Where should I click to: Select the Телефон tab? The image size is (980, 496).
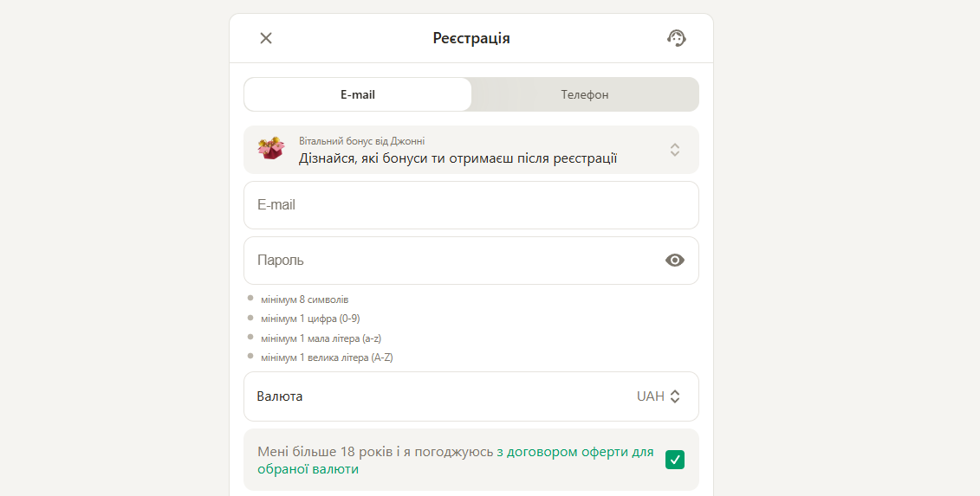click(x=585, y=94)
